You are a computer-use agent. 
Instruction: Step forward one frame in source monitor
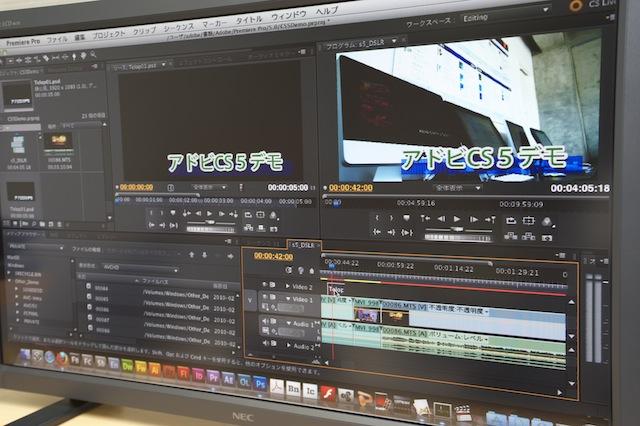221,214
